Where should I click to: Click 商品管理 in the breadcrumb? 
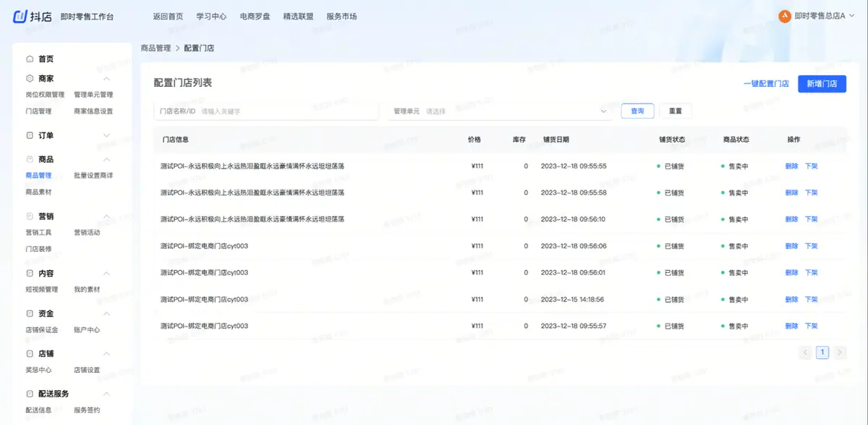pos(156,48)
